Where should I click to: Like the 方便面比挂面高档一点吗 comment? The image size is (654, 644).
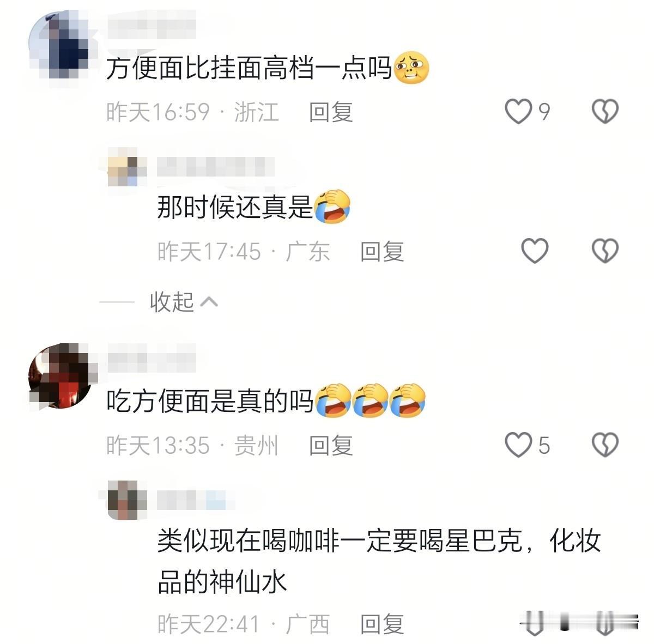click(517, 112)
